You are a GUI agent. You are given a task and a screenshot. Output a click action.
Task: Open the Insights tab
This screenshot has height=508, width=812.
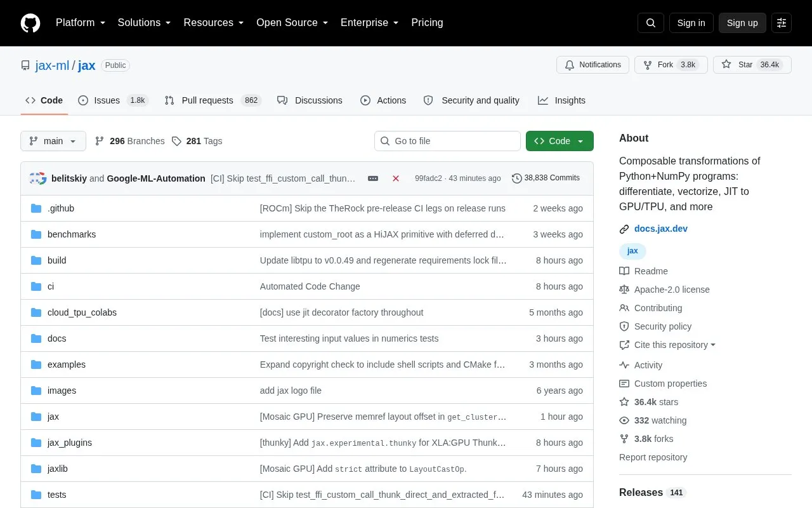(561, 100)
